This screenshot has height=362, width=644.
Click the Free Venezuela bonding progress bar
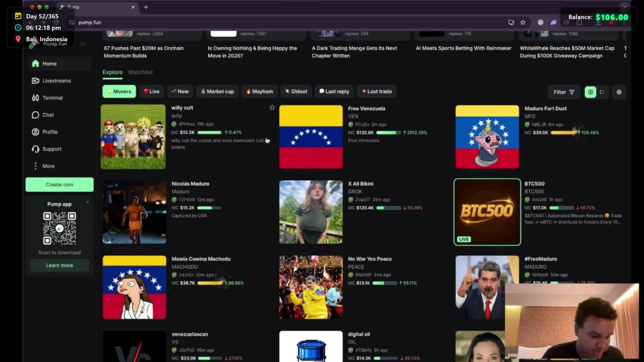(x=388, y=133)
